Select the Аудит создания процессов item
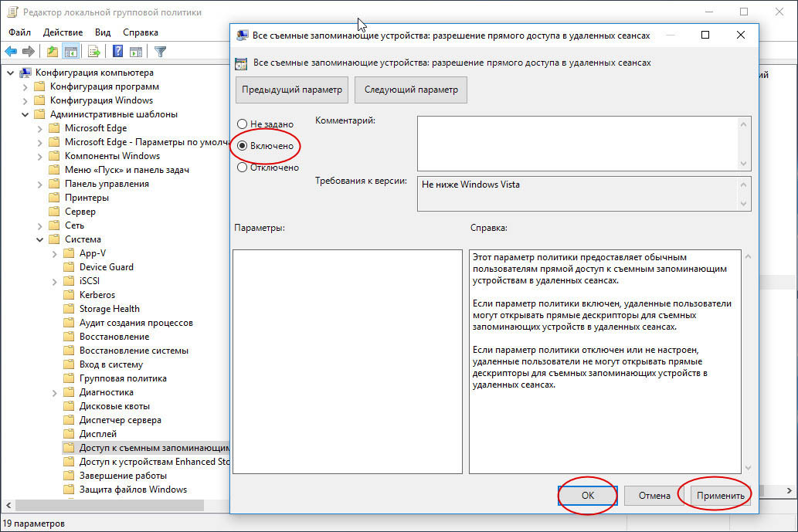This screenshot has height=532, width=798. click(136, 323)
